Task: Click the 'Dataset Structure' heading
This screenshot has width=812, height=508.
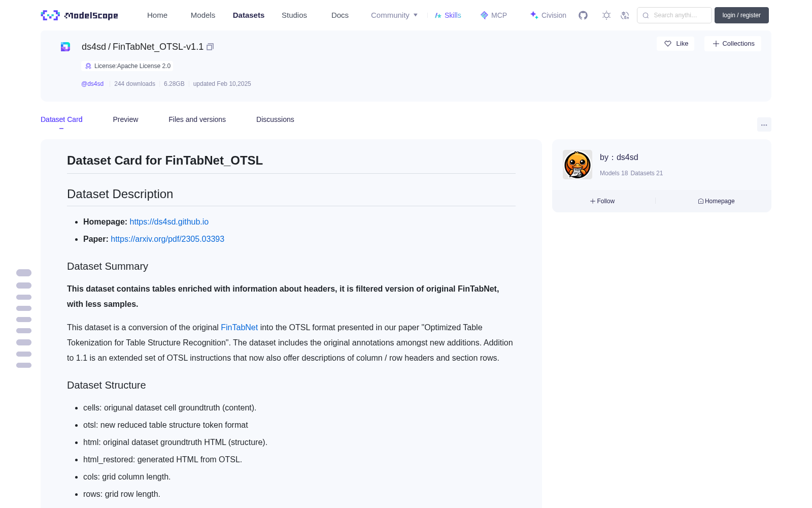Action: pyautogui.click(x=106, y=386)
